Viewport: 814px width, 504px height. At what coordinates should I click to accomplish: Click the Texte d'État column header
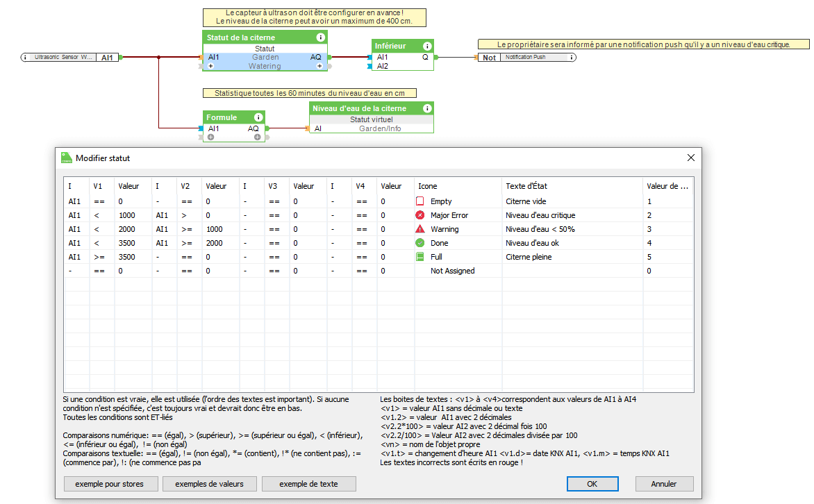[526, 186]
